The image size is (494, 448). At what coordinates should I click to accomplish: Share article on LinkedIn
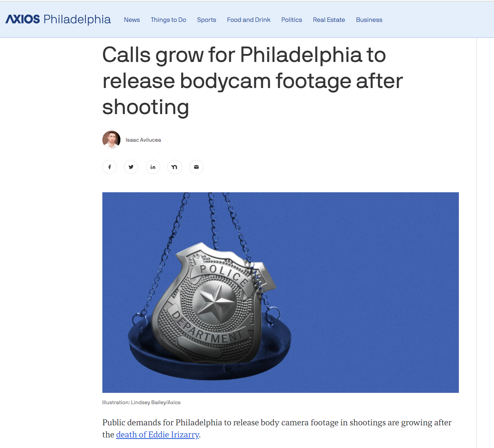click(153, 167)
